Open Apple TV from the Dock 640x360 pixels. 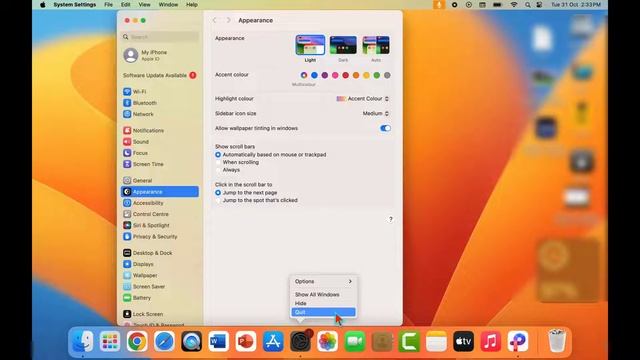463,341
